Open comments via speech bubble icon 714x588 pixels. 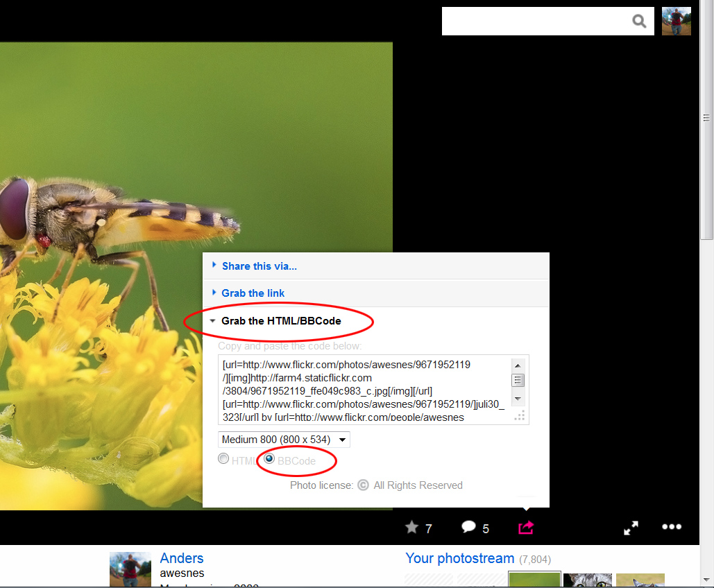468,526
